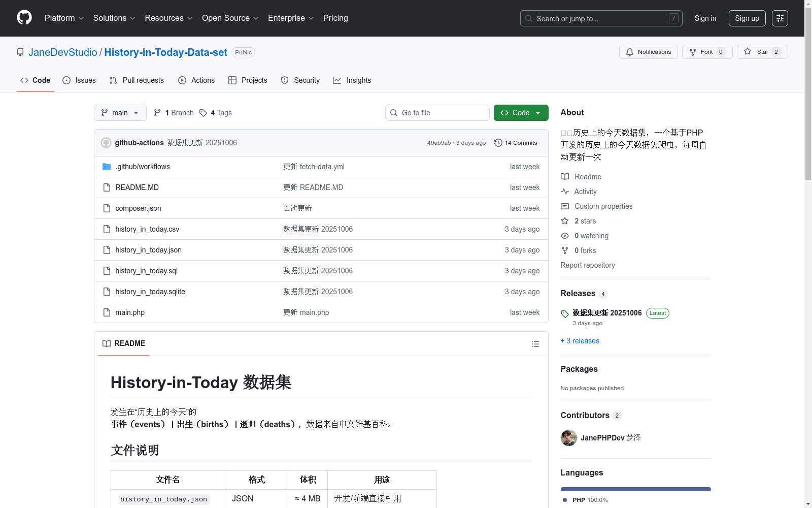Viewport: 812px width, 508px height.
Task: Expand the Platform menu
Action: [x=64, y=18]
